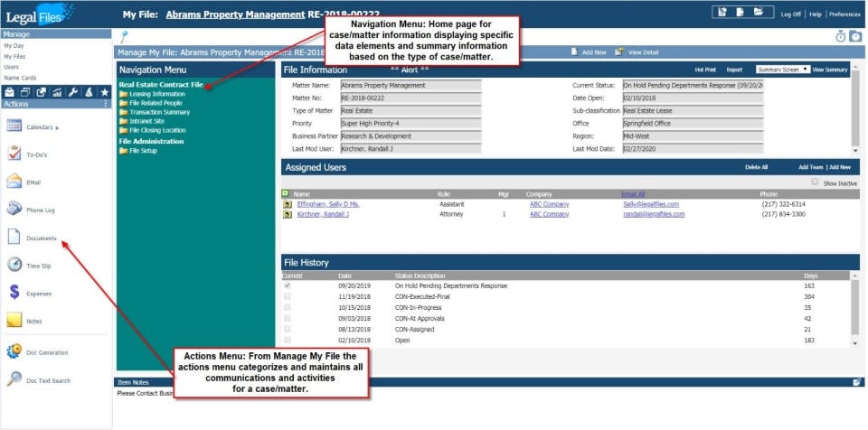Click the first note-edit icon in header box
868x430 pixels.
(x=722, y=13)
